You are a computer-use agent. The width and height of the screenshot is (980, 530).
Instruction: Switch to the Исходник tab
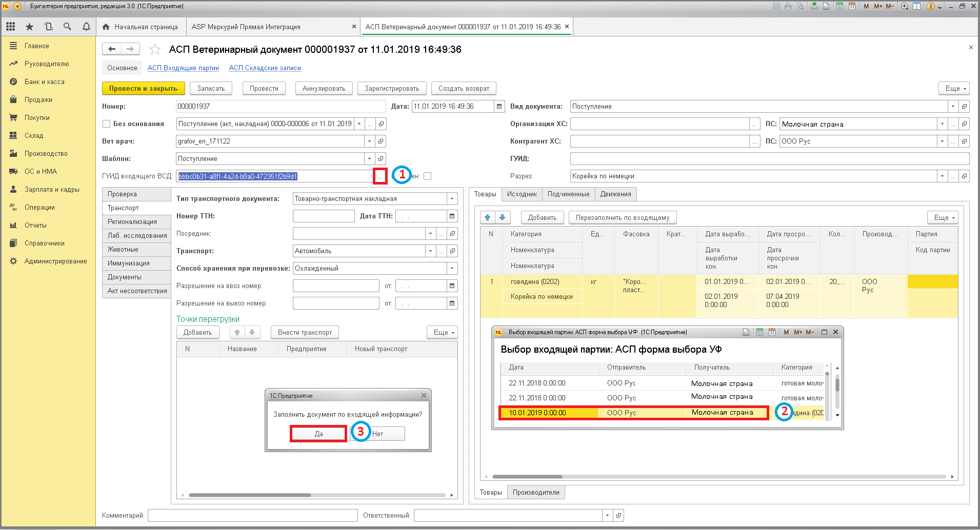coord(522,194)
